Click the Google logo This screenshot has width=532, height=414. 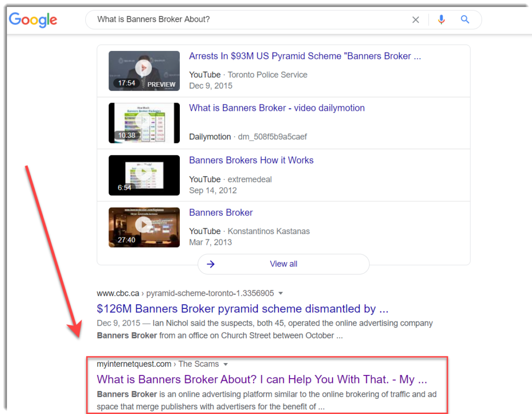pos(33,20)
